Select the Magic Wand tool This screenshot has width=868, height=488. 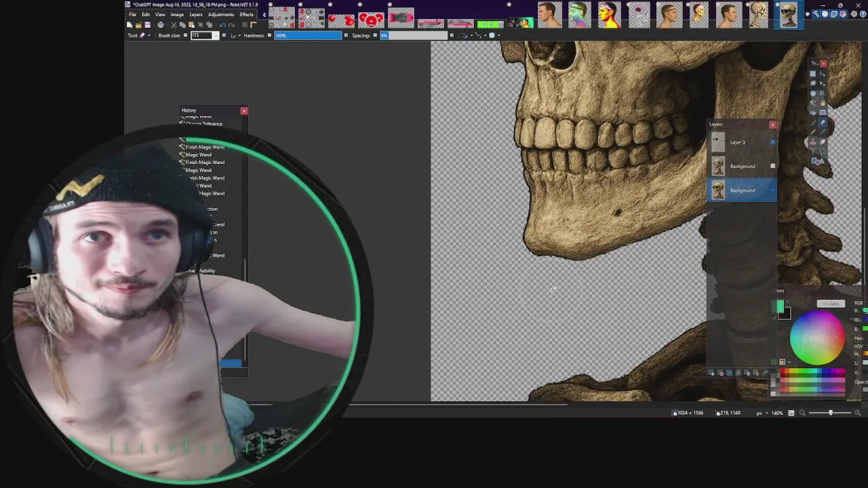pos(812,103)
